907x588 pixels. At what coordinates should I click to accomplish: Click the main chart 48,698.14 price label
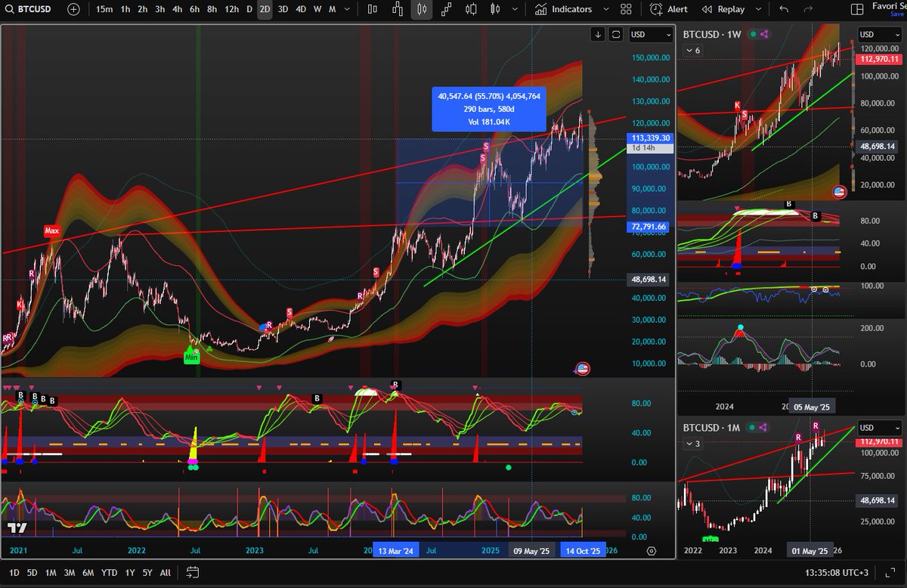[x=649, y=280]
